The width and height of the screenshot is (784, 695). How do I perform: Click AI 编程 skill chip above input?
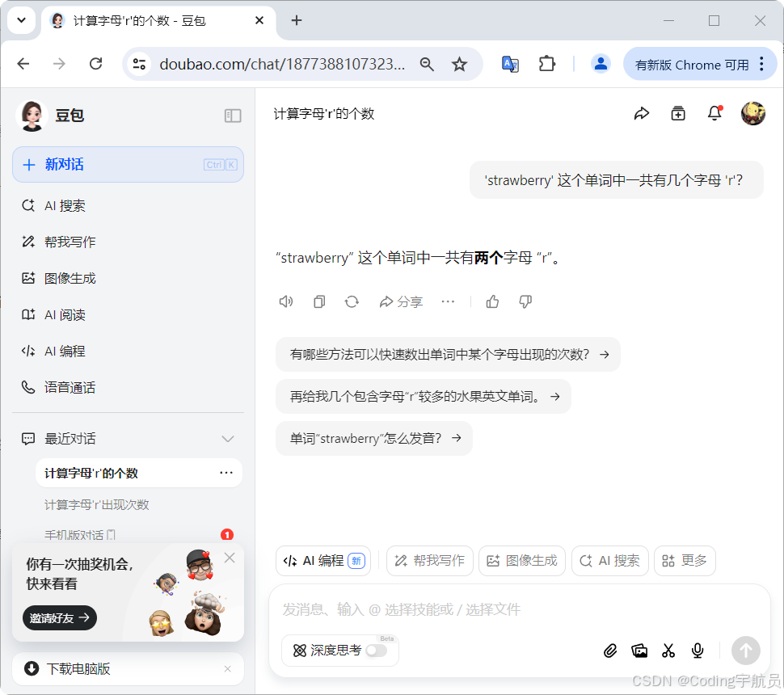323,561
